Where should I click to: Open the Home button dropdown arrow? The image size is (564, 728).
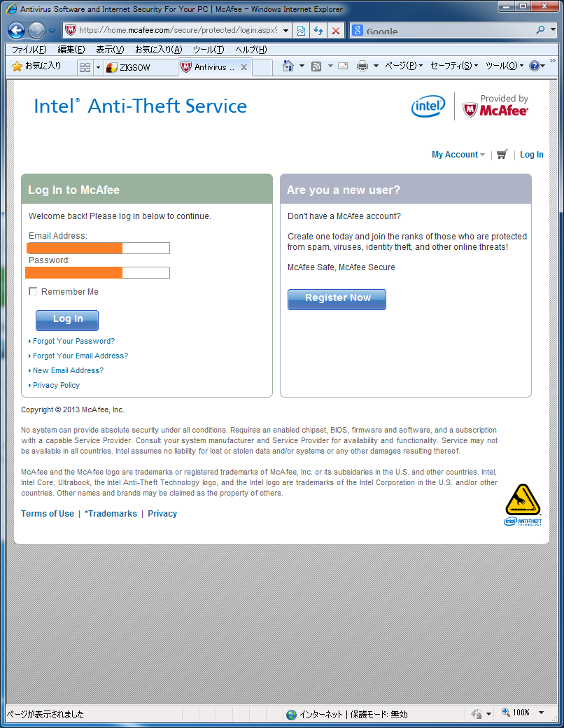pyautogui.click(x=302, y=66)
